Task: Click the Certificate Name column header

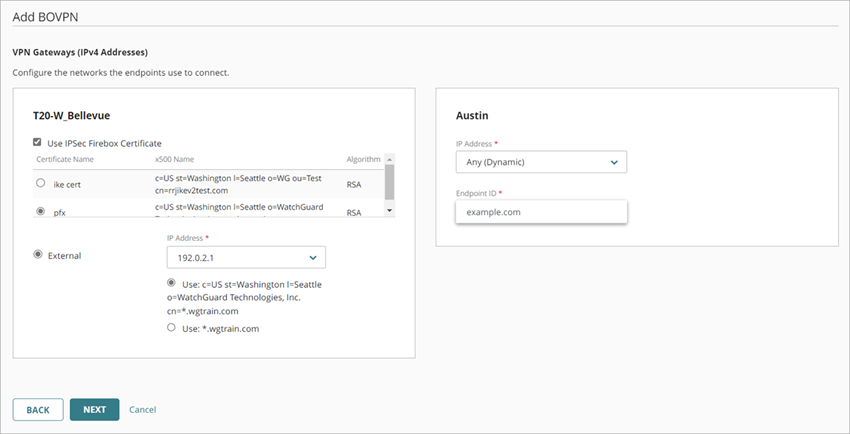Action: (65, 159)
